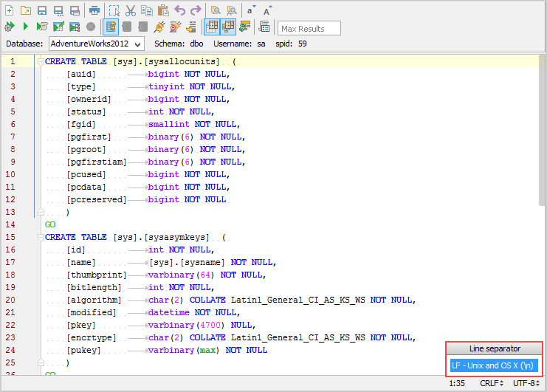The height and width of the screenshot is (392, 547).
Task: Click the Rollback transaction icon
Action: coord(143,27)
